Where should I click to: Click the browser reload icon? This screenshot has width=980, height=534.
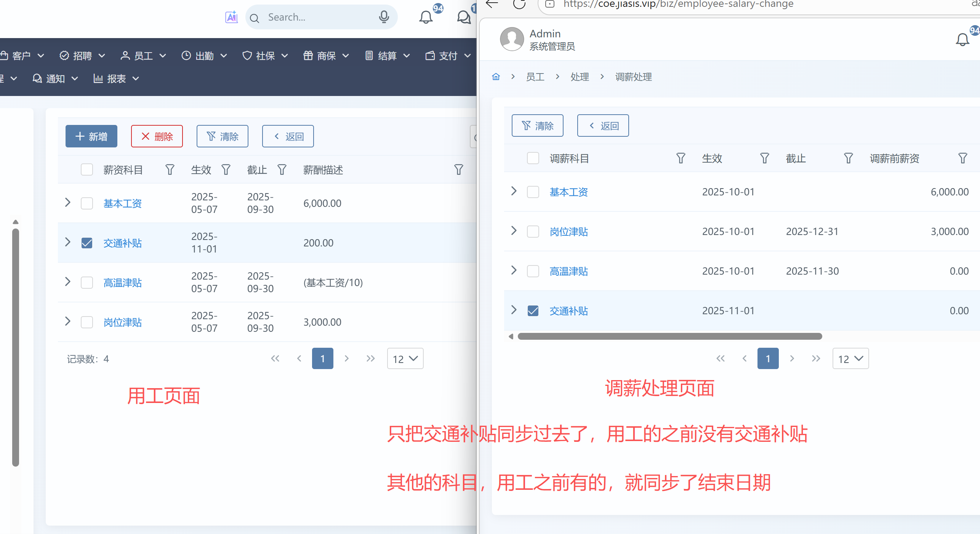click(x=519, y=4)
